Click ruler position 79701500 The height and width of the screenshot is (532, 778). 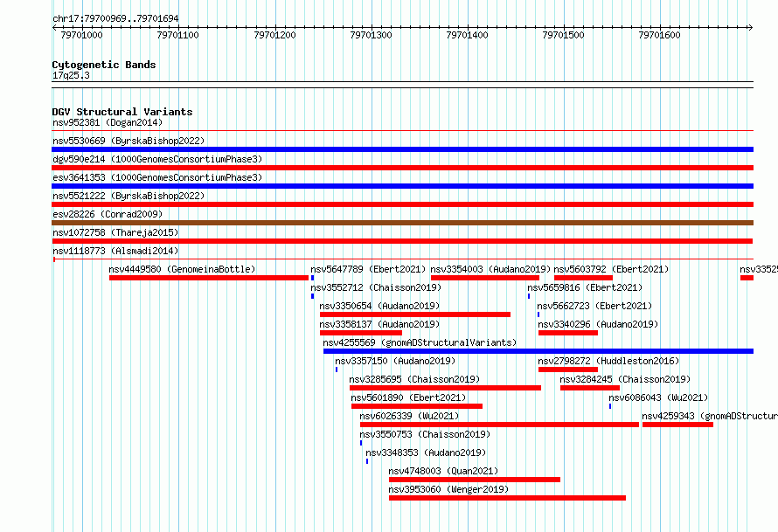563,35
